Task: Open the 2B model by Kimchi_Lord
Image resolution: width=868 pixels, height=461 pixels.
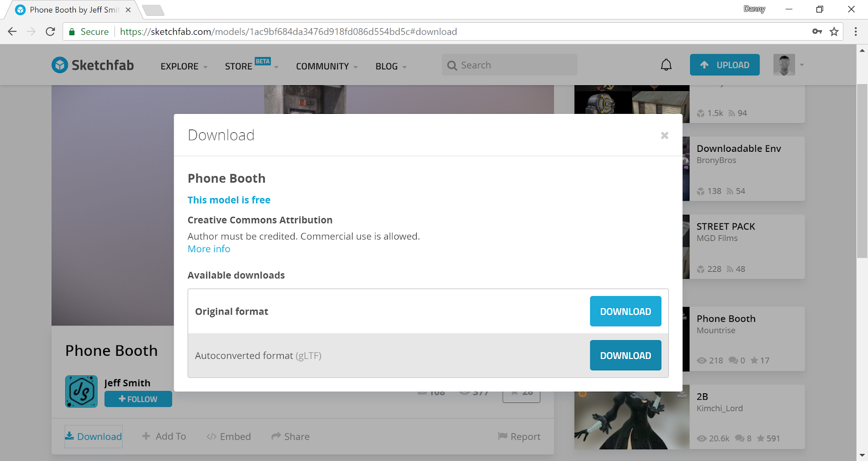Action: pyautogui.click(x=702, y=397)
